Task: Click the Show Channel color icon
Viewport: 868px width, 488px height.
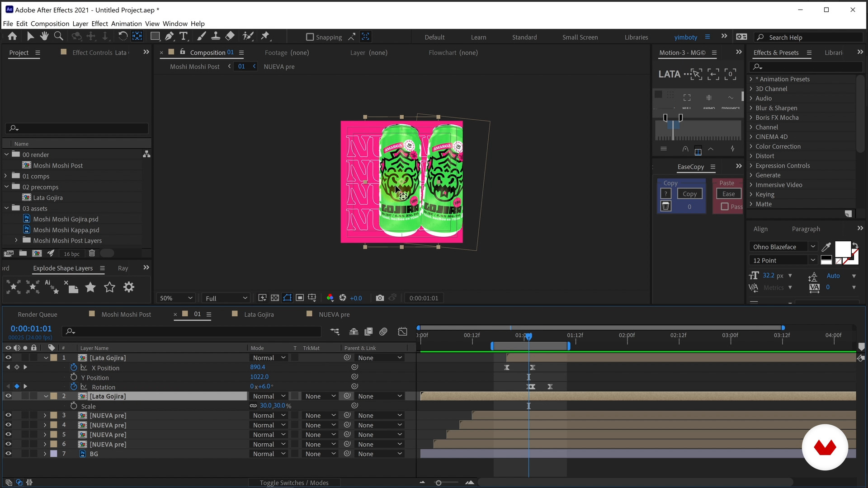Action: tap(330, 298)
